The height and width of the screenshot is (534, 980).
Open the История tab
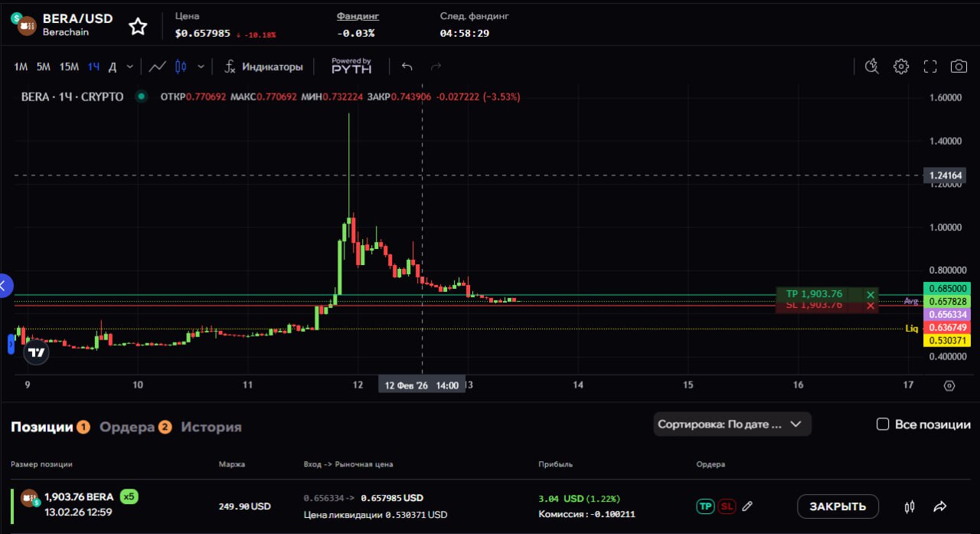click(211, 427)
